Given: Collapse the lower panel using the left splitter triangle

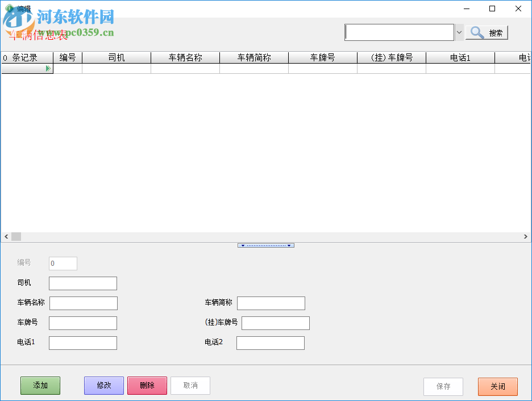Looking at the screenshot, I should click(242, 245).
